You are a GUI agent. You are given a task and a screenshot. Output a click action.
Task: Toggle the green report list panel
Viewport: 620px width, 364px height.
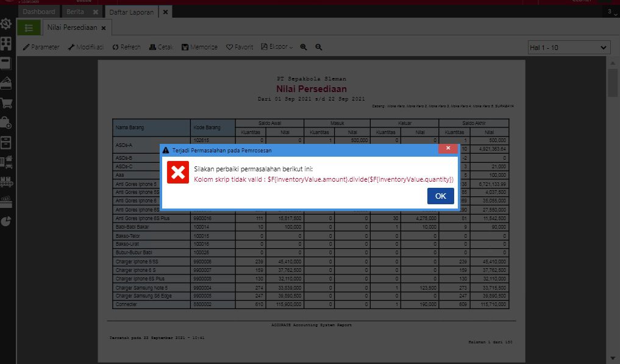point(28,27)
